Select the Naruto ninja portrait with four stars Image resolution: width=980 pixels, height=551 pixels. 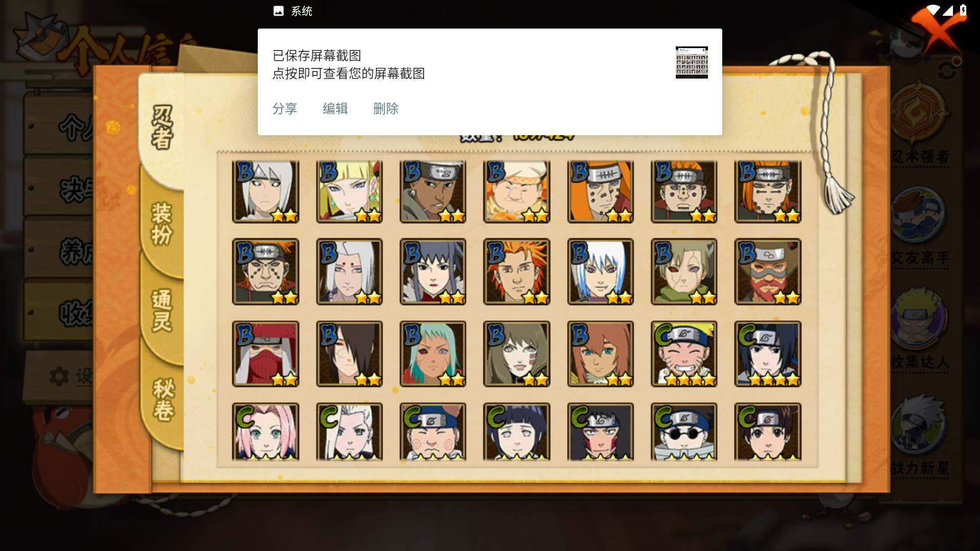[684, 354]
